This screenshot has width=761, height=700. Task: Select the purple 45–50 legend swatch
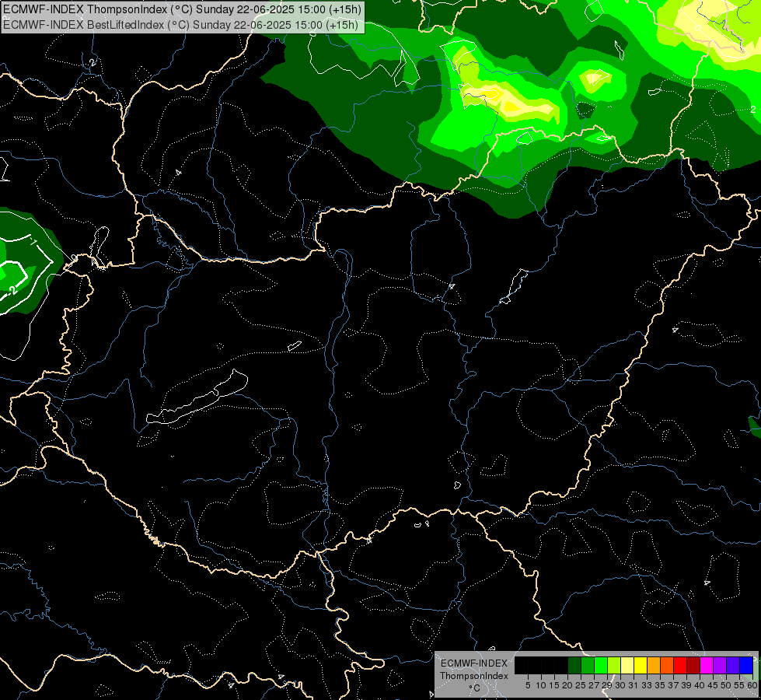click(x=720, y=665)
